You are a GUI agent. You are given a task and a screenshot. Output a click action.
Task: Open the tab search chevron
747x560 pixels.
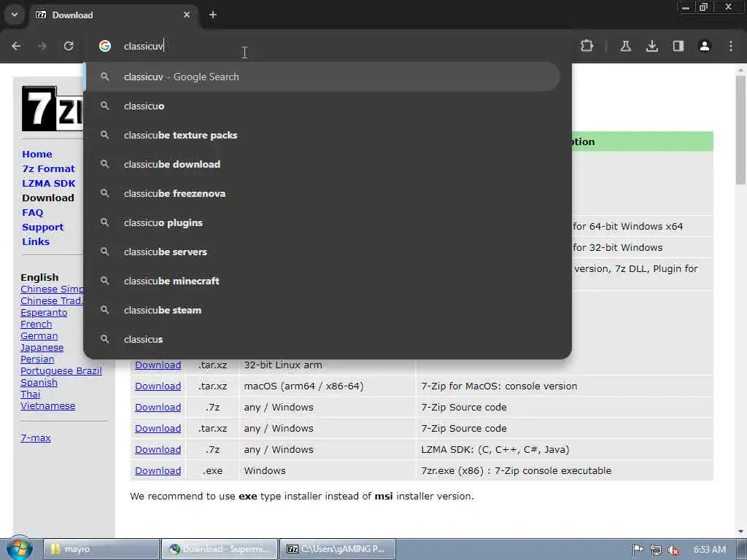tap(15, 15)
